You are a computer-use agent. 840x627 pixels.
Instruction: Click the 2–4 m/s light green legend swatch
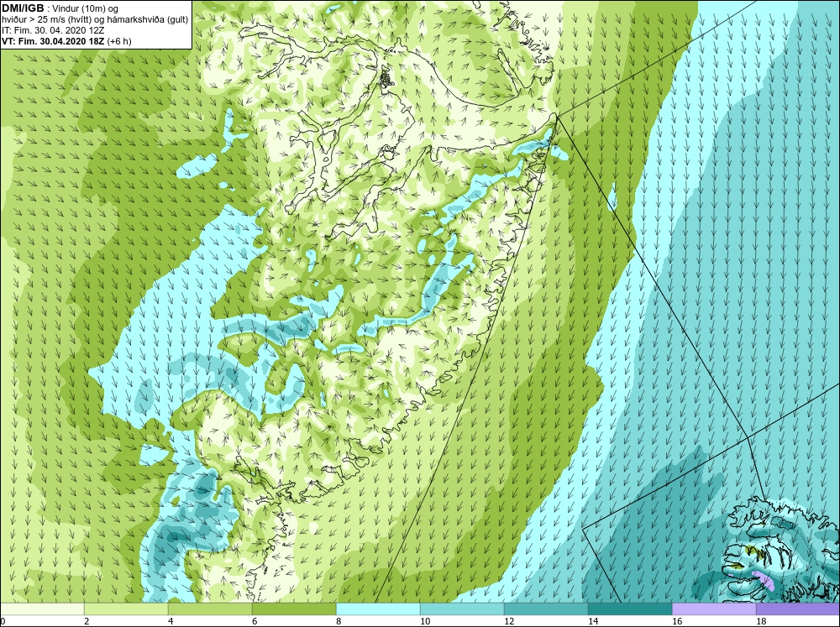click(x=126, y=609)
